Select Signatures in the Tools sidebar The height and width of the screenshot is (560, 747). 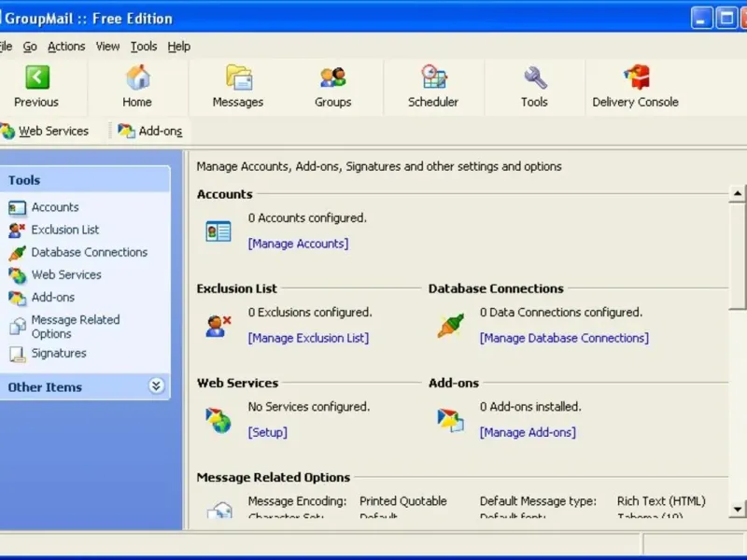coord(58,354)
